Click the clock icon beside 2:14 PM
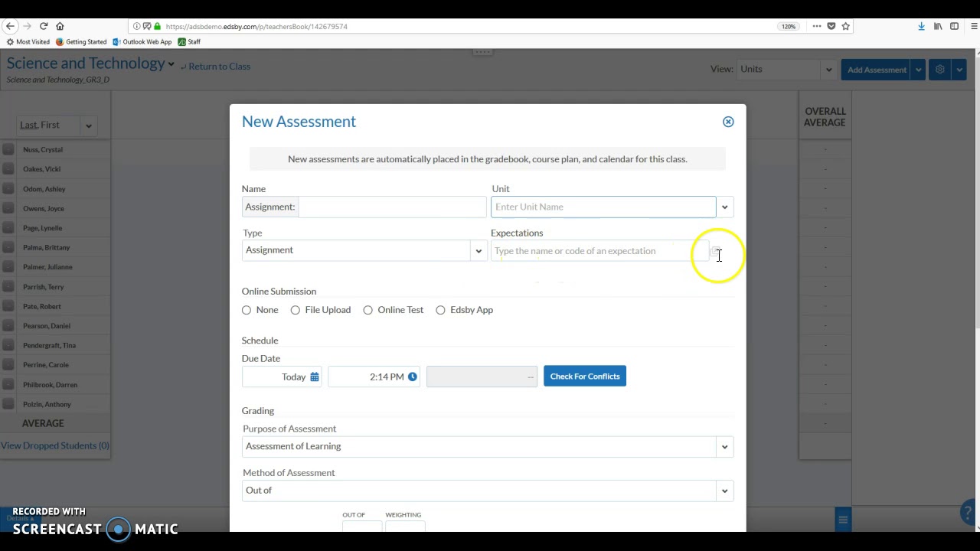This screenshot has width=980, height=551. pyautogui.click(x=413, y=377)
